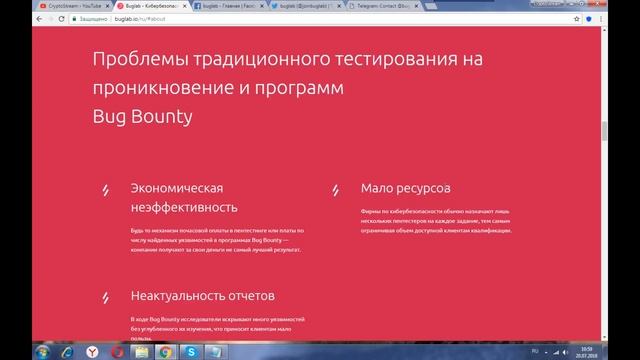Click the heading Экономическая неэффективность
The width and height of the screenshot is (640, 360).
pyautogui.click(x=184, y=198)
